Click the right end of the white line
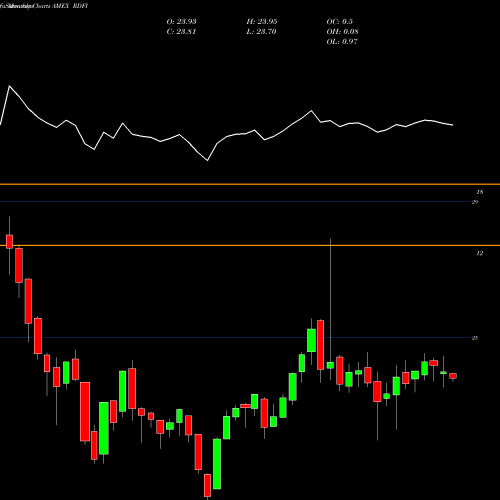The width and height of the screenshot is (500, 500). click(x=453, y=125)
